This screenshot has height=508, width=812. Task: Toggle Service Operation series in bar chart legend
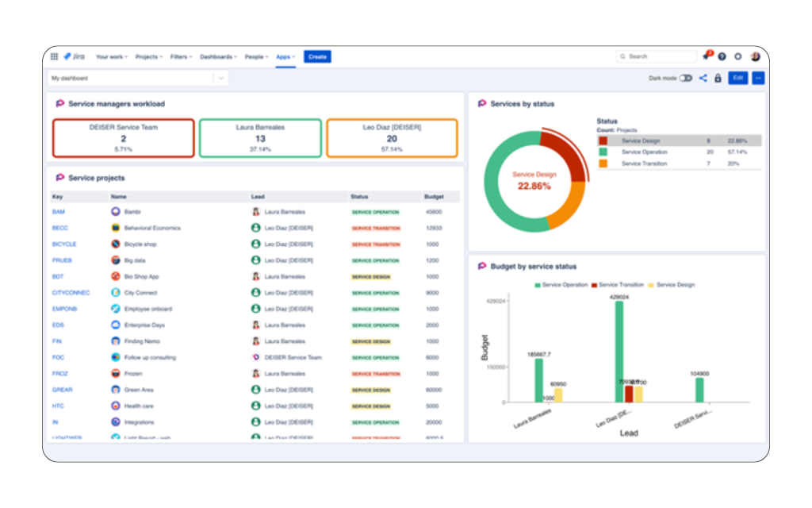[561, 284]
